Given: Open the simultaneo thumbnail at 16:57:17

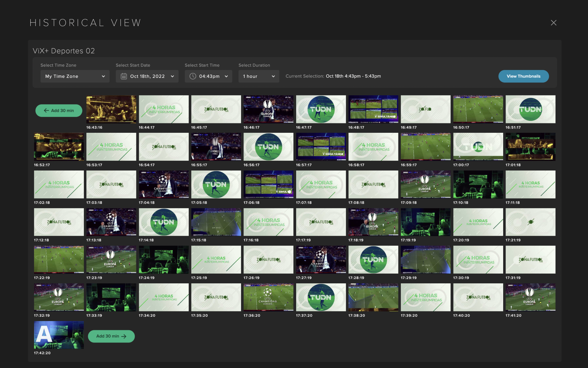Looking at the screenshot, I should coord(321,147).
